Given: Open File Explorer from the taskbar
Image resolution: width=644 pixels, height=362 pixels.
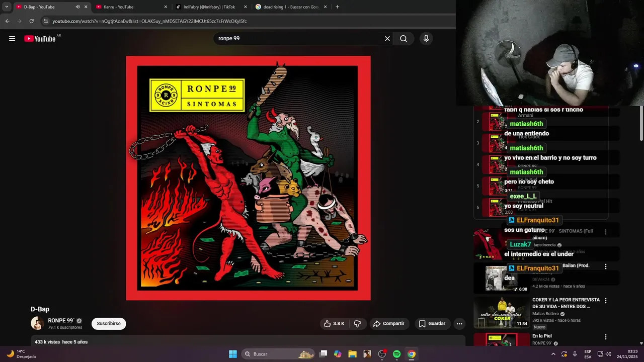Looking at the screenshot, I should (352, 354).
